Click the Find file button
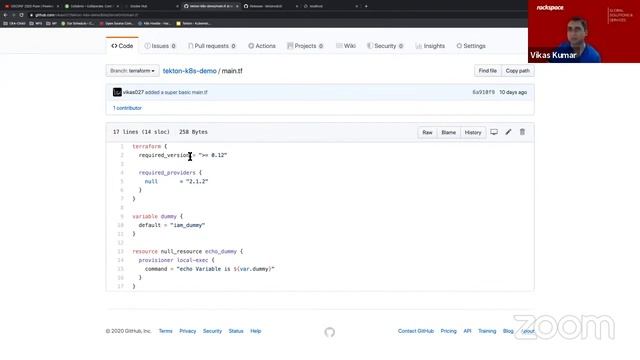Screen dimensions: 640x360 487,71
